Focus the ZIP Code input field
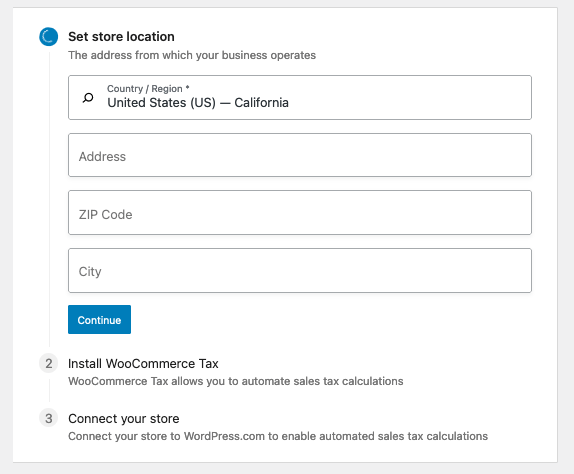Viewport: 574px width, 474px height. click(300, 213)
